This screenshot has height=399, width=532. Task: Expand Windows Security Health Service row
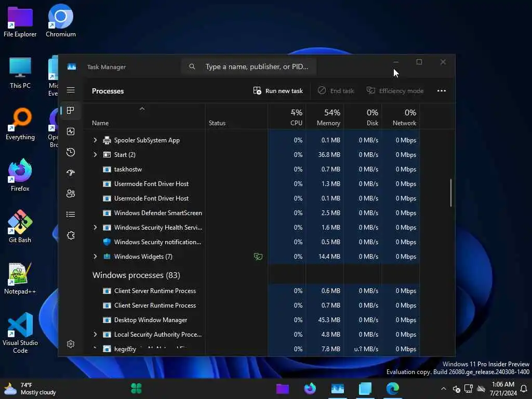(95, 228)
